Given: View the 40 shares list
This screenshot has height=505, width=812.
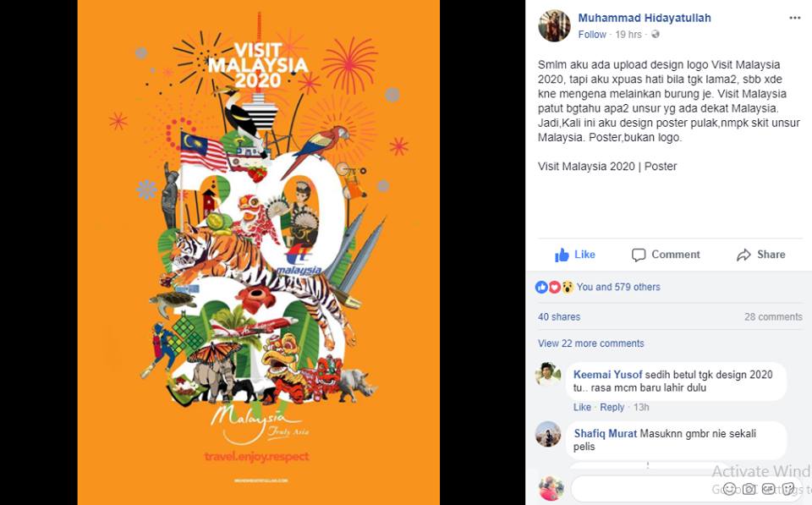Looking at the screenshot, I should pos(559,317).
